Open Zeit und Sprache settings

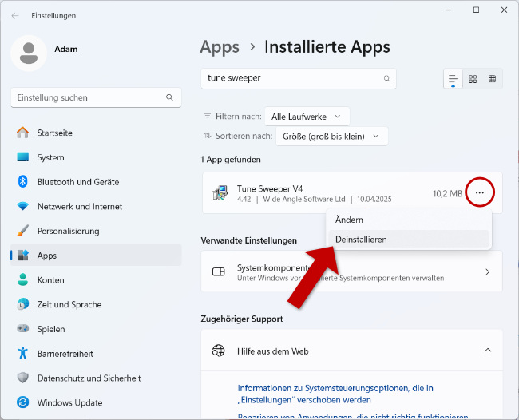pyautogui.click(x=96, y=304)
